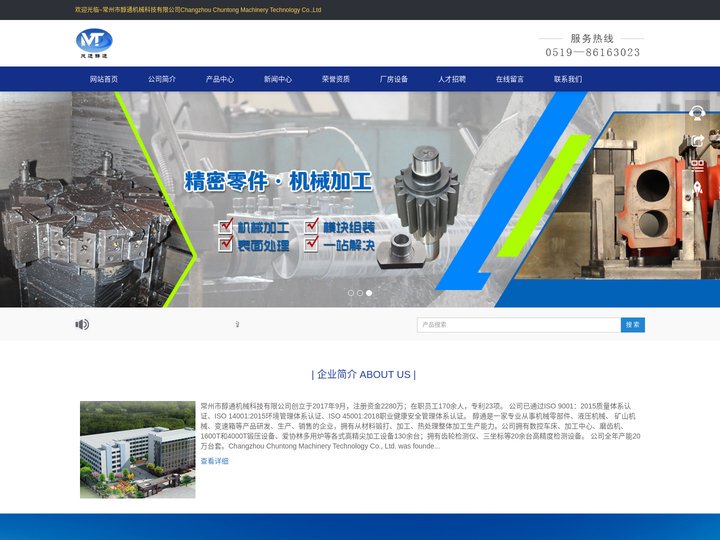The height and width of the screenshot is (540, 720).
Task: Click the blue 搜索 button
Action: point(633,325)
